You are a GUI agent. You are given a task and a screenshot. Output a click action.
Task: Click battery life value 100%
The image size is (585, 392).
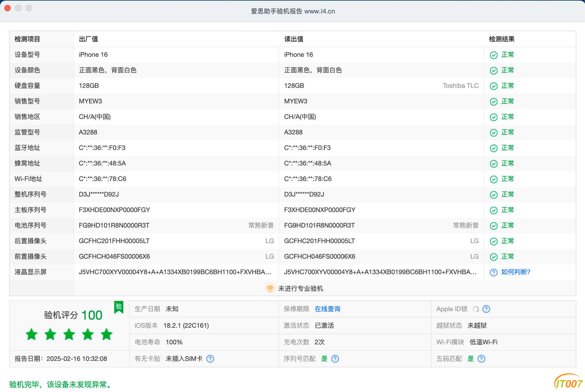[x=174, y=342]
